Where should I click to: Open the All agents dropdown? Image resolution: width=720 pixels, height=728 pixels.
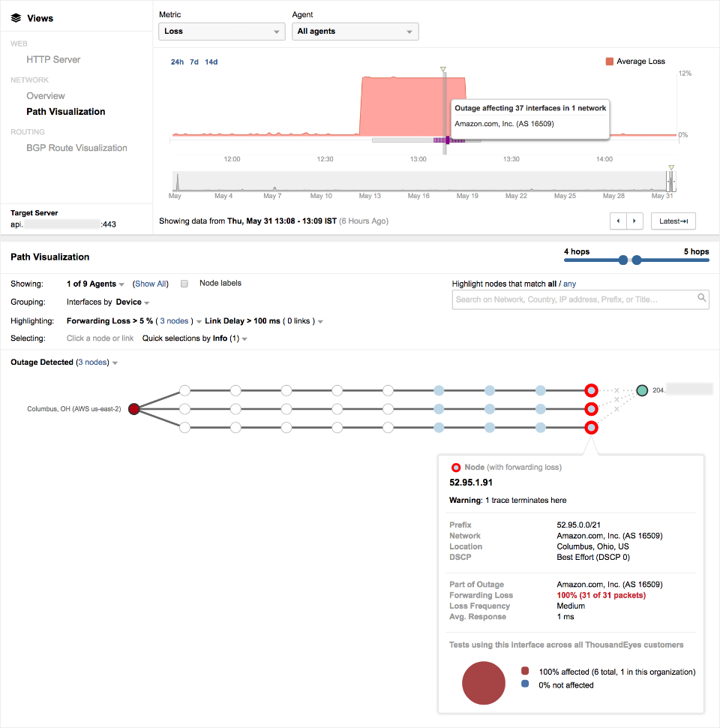[x=355, y=32]
